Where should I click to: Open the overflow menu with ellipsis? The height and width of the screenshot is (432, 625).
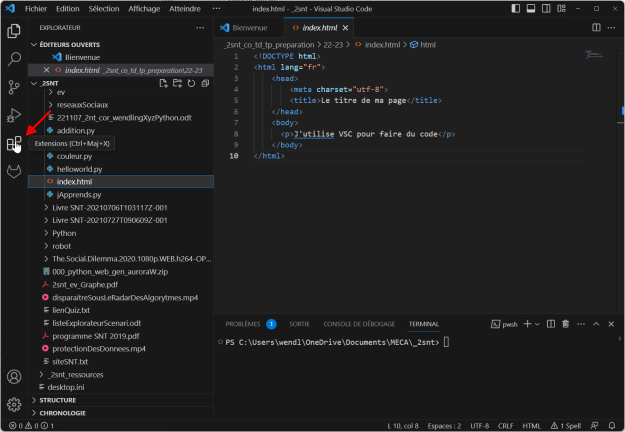point(216,9)
